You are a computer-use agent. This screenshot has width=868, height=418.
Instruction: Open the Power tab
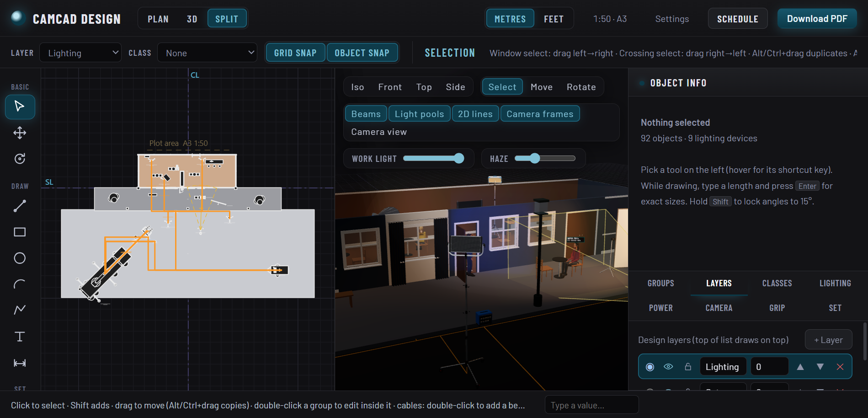point(661,308)
